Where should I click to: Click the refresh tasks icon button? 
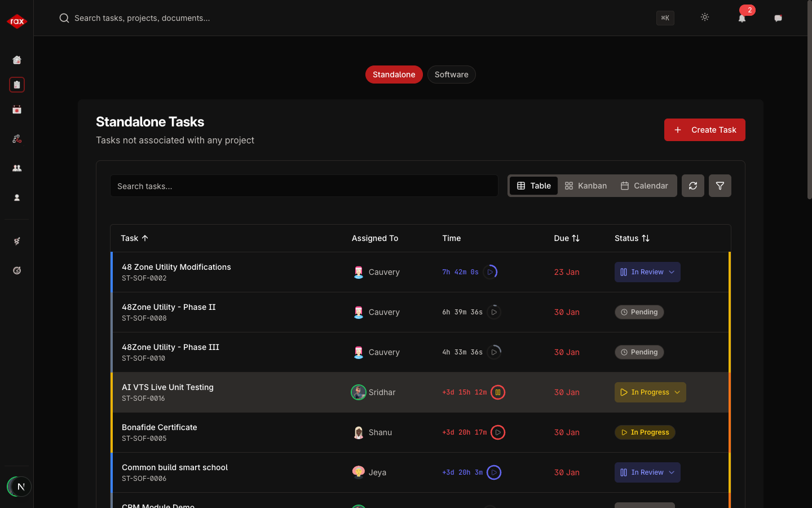coord(693,186)
